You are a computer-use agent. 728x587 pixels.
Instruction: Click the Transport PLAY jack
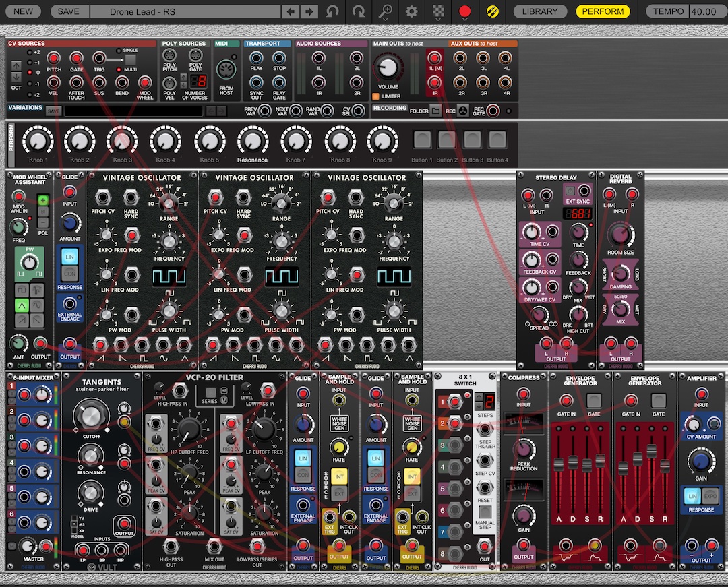point(256,58)
